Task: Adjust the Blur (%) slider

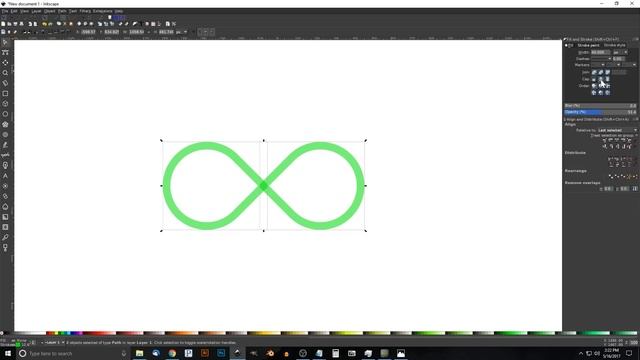Action: pyautogui.click(x=600, y=106)
